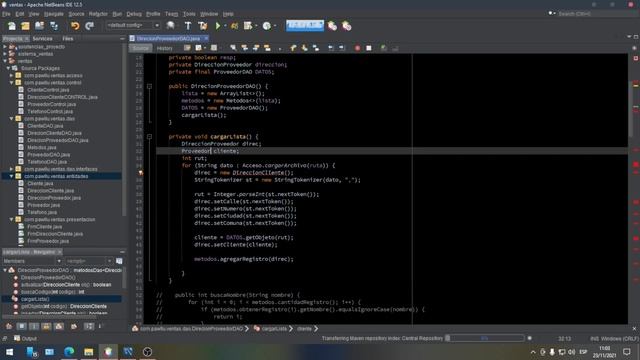
Task: Open the Tools menu
Action: pyautogui.click(x=189, y=14)
